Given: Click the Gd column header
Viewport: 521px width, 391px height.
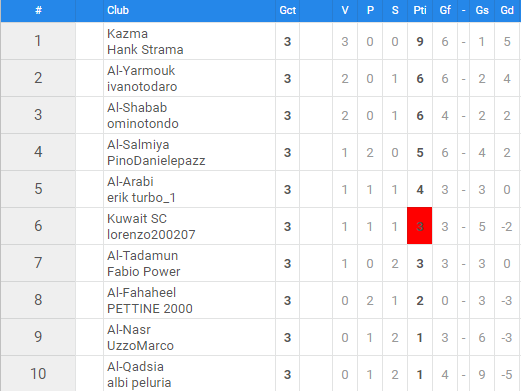Looking at the screenshot, I should (507, 10).
